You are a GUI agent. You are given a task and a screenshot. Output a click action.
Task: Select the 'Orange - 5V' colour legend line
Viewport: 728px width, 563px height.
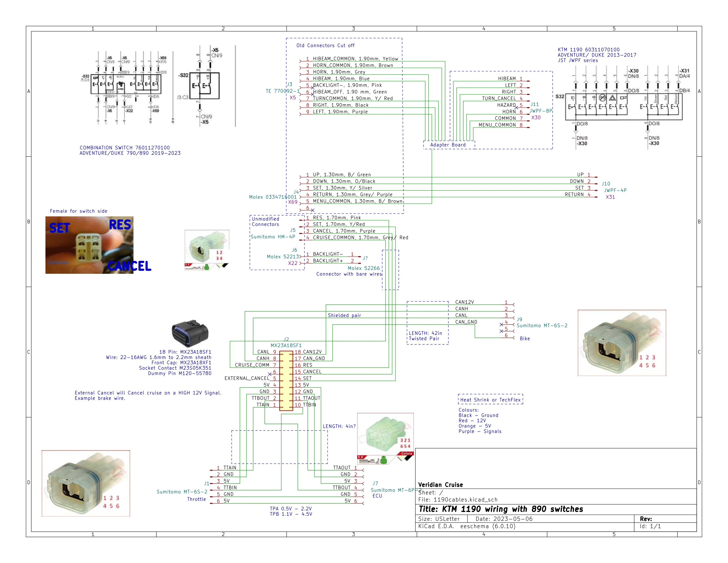pos(475,426)
